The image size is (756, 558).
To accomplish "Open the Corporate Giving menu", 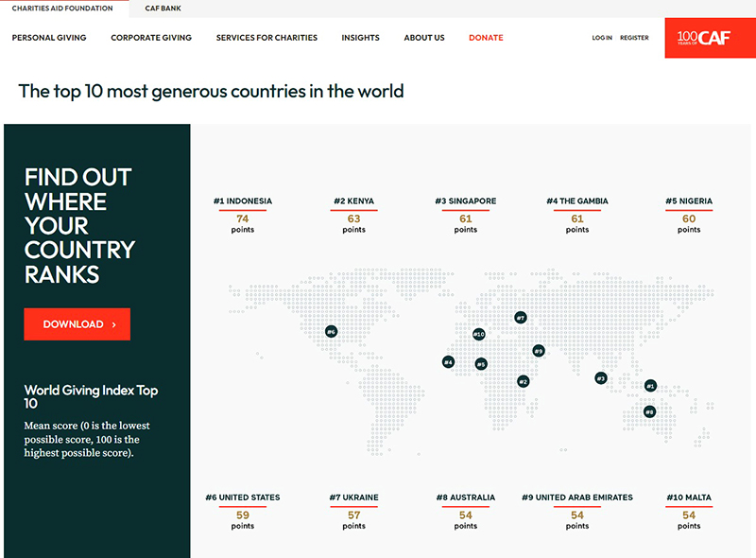I will pos(151,38).
